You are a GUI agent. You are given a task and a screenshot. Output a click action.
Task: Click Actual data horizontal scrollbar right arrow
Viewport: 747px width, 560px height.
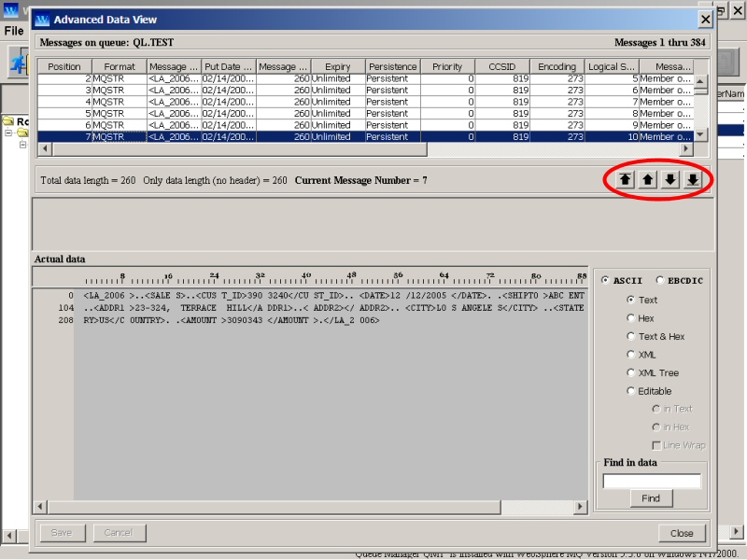(580, 507)
